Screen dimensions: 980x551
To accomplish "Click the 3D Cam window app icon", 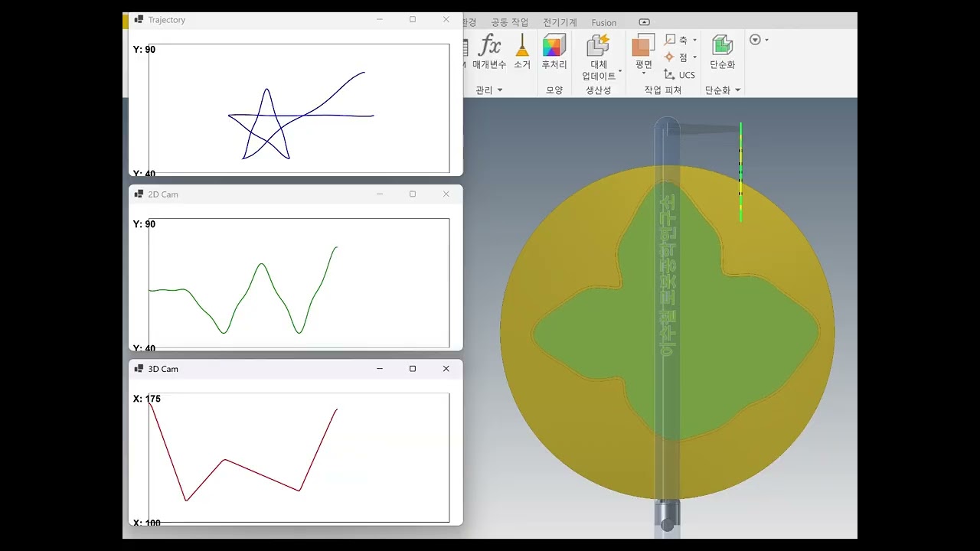I will click(139, 369).
